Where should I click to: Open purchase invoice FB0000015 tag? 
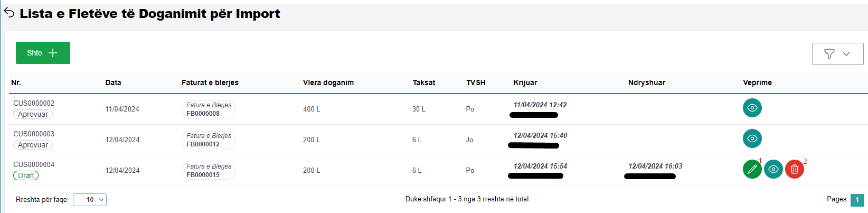[209, 171]
